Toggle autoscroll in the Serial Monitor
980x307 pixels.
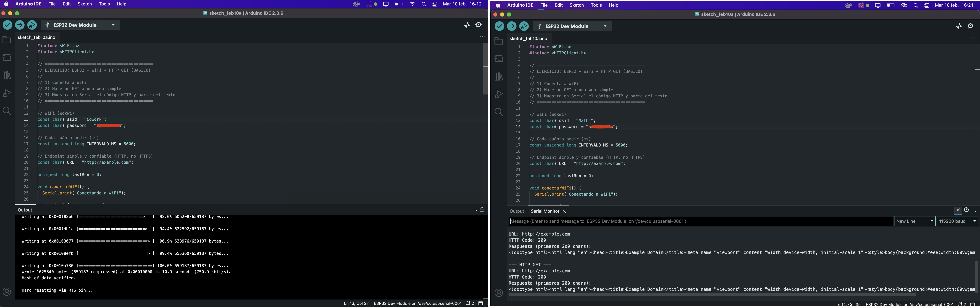pyautogui.click(x=958, y=210)
